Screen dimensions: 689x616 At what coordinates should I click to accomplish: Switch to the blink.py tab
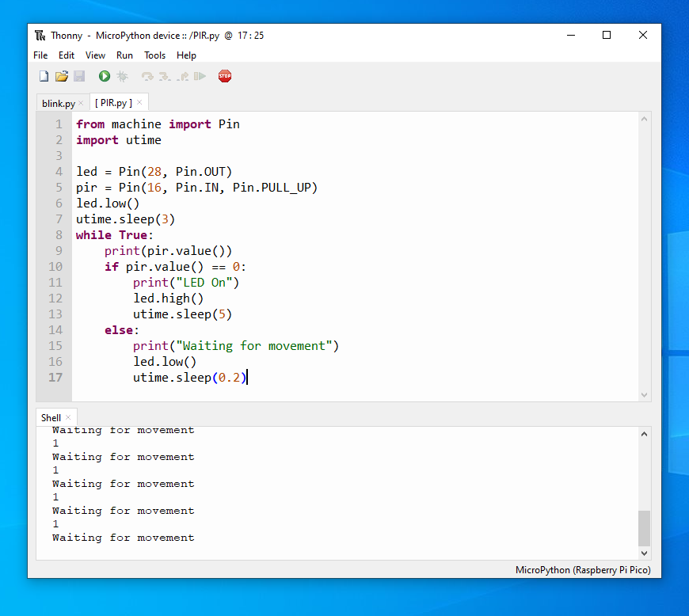[x=57, y=102]
